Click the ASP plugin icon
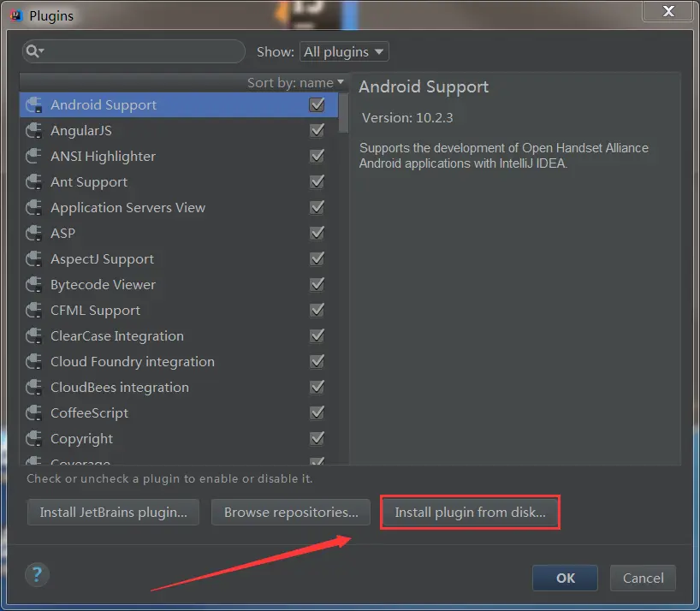 (34, 233)
